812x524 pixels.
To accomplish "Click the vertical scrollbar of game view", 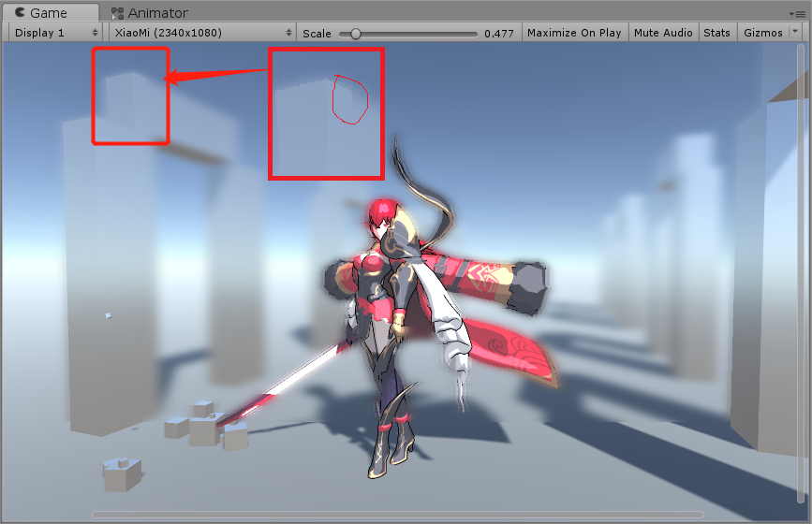I will coord(801,274).
